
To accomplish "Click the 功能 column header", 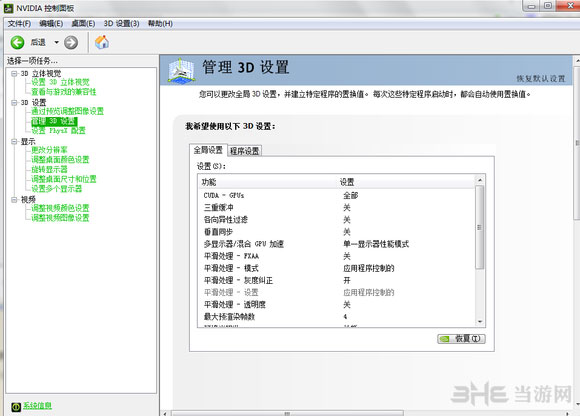I will [267, 182].
